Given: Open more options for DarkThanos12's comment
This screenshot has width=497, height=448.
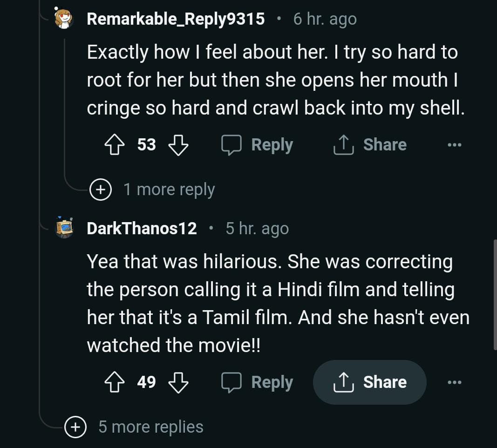Looking at the screenshot, I should (x=454, y=382).
